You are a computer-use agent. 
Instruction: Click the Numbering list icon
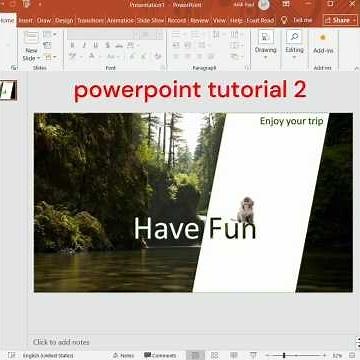(x=195, y=35)
